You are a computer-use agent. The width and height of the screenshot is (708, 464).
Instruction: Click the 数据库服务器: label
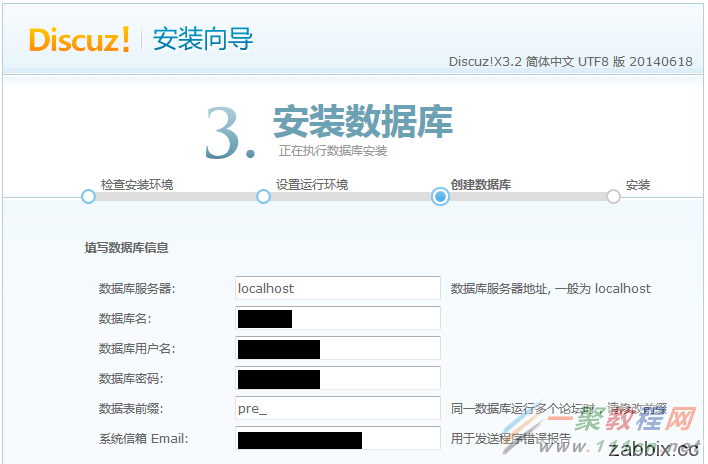click(137, 288)
